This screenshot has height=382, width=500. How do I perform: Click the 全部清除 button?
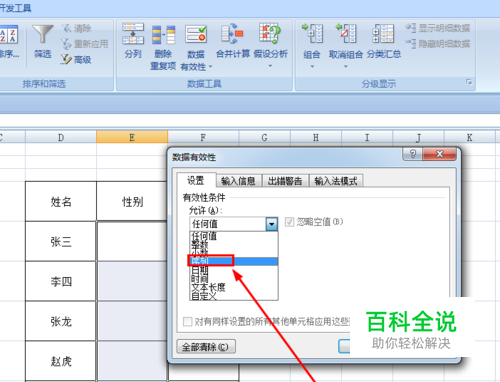coord(206,347)
